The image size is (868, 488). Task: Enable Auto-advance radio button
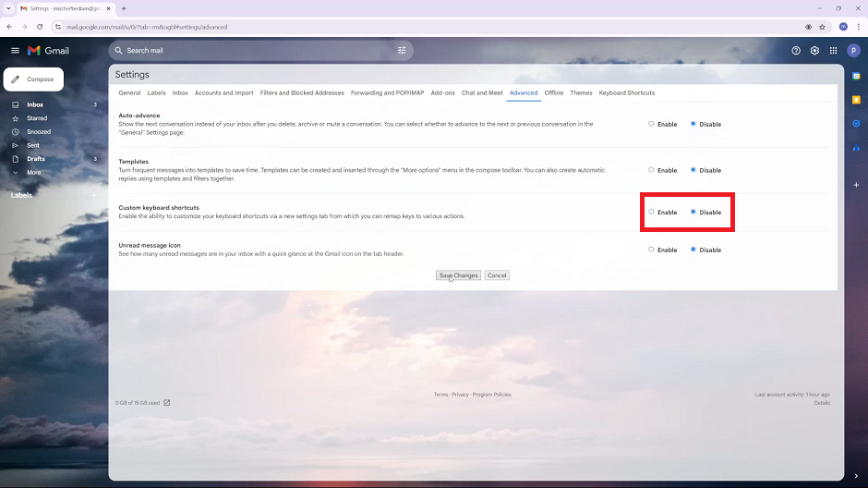click(x=651, y=124)
